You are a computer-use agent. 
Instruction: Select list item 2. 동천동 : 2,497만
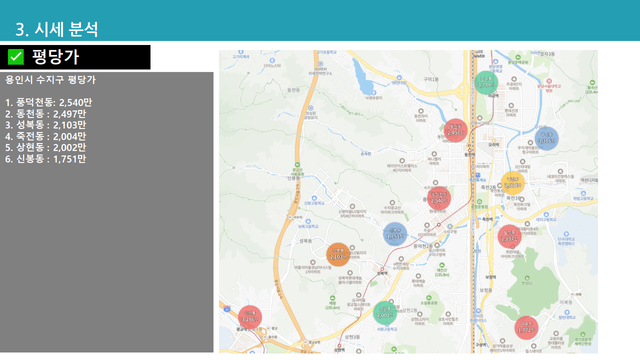[x=46, y=114]
